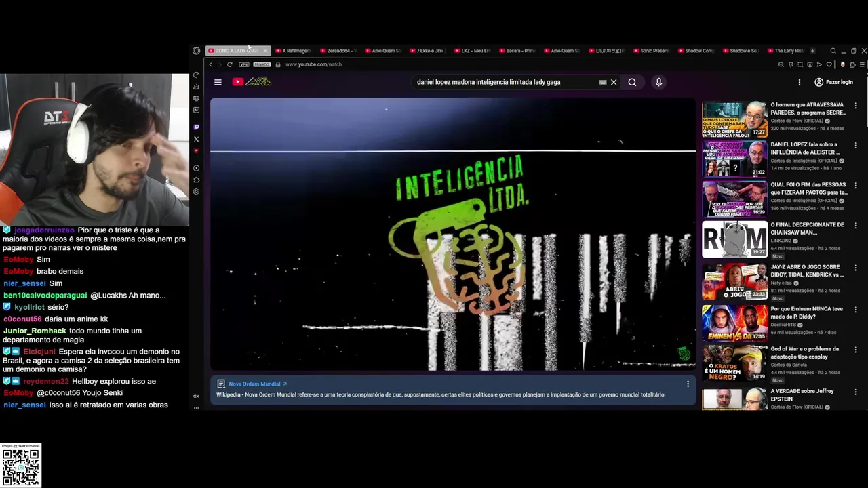Start voice search with microphone
The height and width of the screenshot is (488, 868).
(x=658, y=82)
